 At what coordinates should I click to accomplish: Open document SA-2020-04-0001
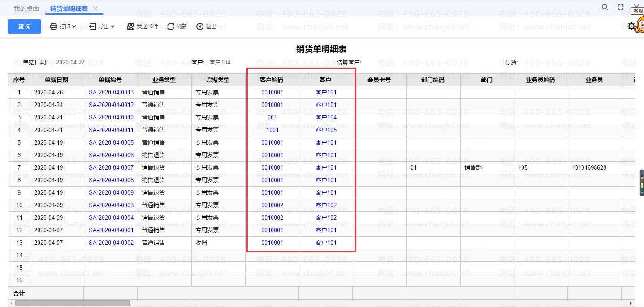pos(111,230)
